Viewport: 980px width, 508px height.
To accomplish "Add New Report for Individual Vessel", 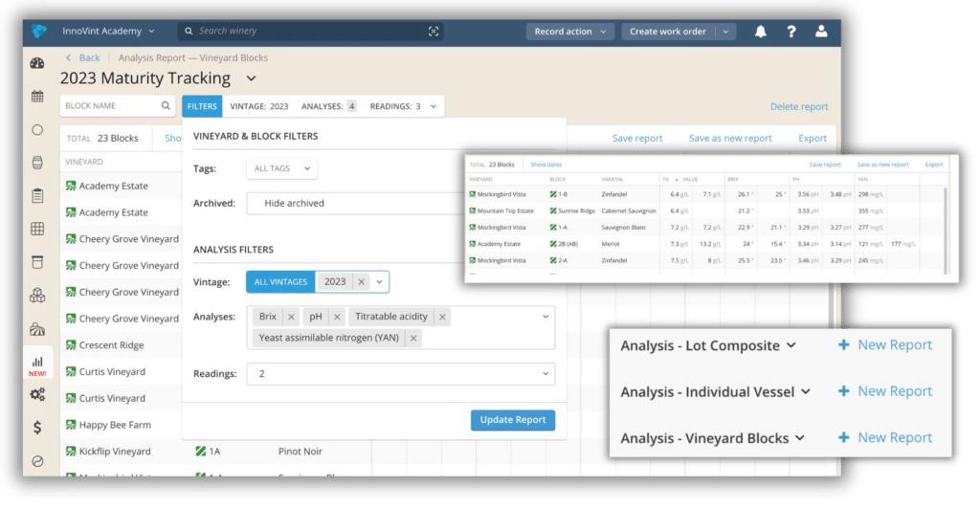I will point(885,391).
